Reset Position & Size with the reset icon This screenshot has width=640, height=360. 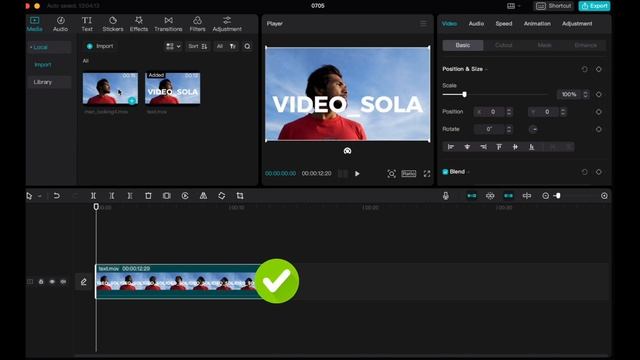click(x=584, y=69)
